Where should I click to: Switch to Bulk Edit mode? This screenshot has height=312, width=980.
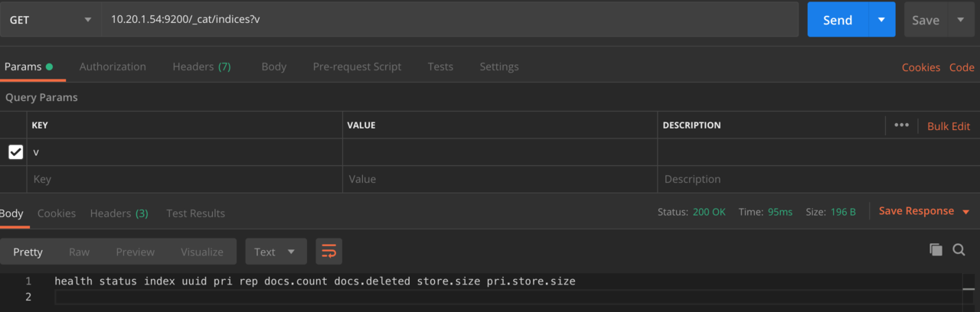pos(949,126)
